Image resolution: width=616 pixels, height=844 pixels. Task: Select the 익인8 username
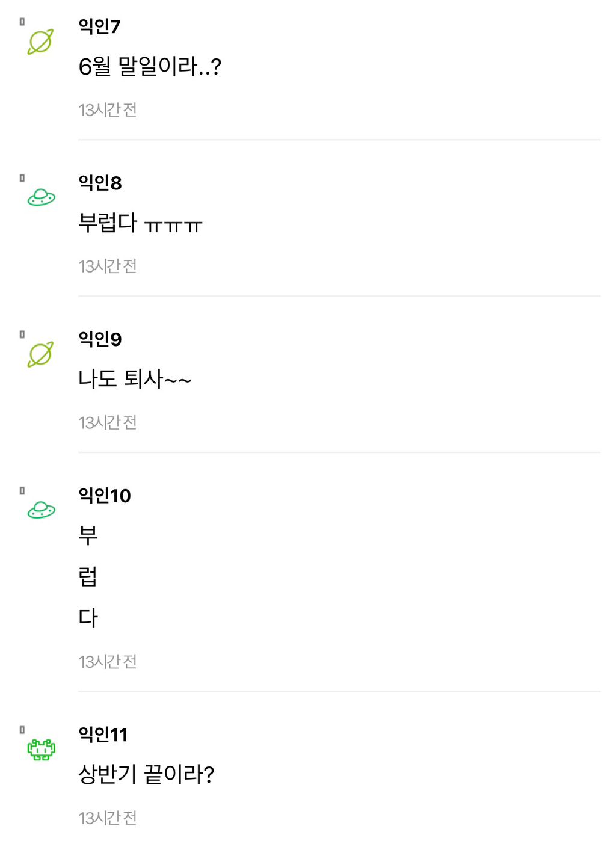click(x=100, y=183)
